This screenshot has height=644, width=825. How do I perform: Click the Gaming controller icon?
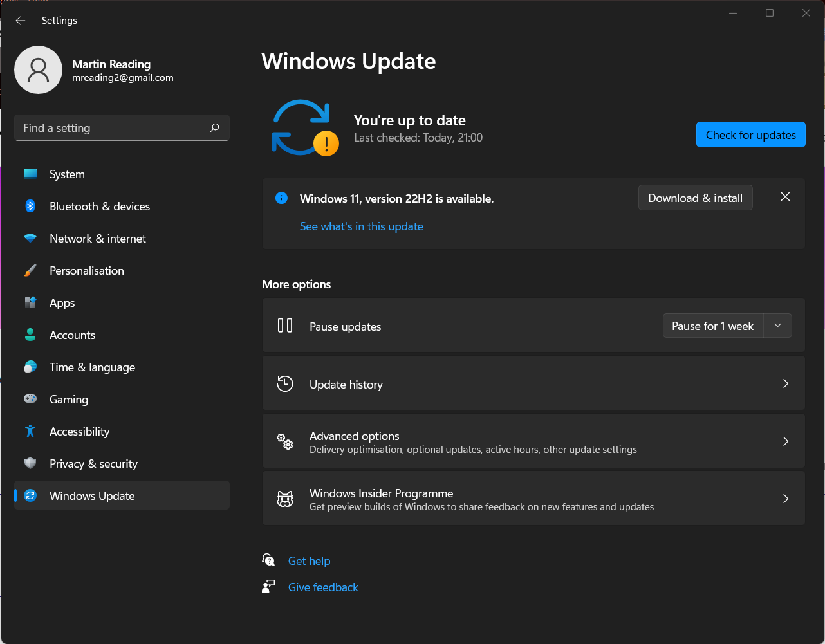(30, 399)
